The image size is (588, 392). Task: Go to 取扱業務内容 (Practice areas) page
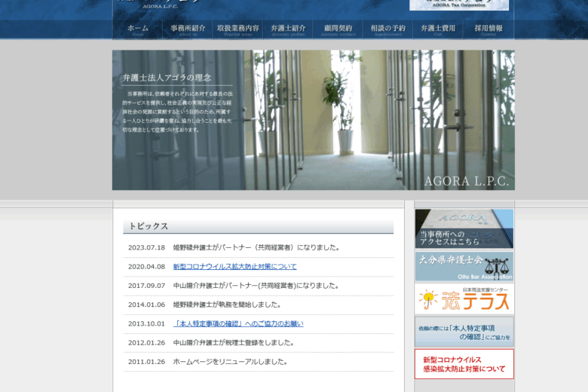237,29
